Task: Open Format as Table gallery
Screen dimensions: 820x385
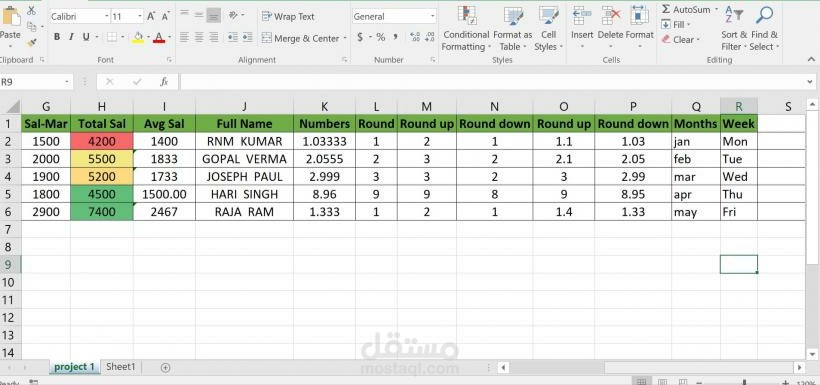Action: [512, 28]
